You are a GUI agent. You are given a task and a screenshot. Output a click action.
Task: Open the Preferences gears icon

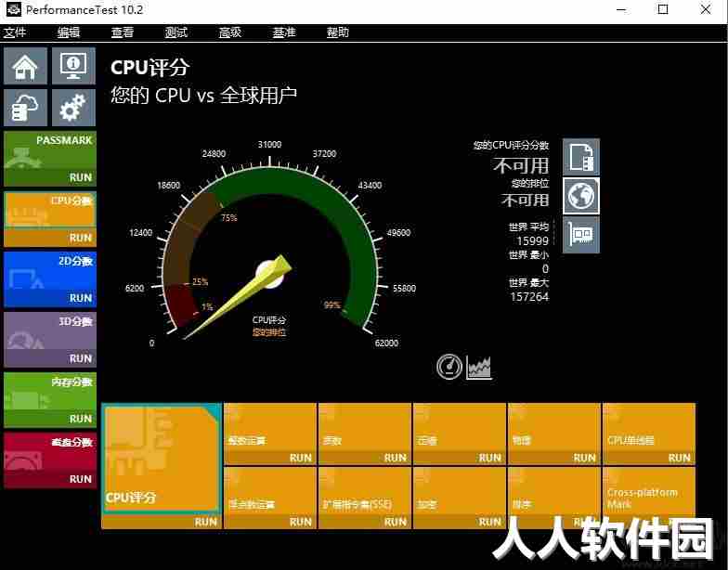coord(74,108)
